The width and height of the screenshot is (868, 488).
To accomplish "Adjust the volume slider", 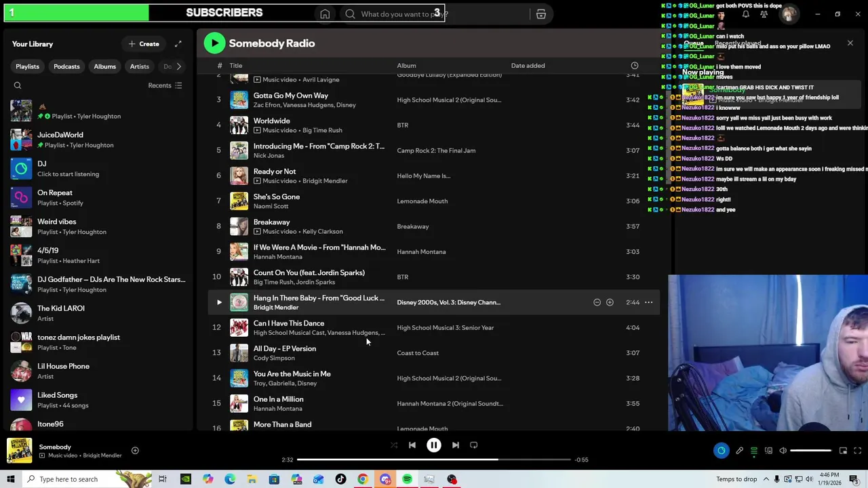I will [x=811, y=451].
